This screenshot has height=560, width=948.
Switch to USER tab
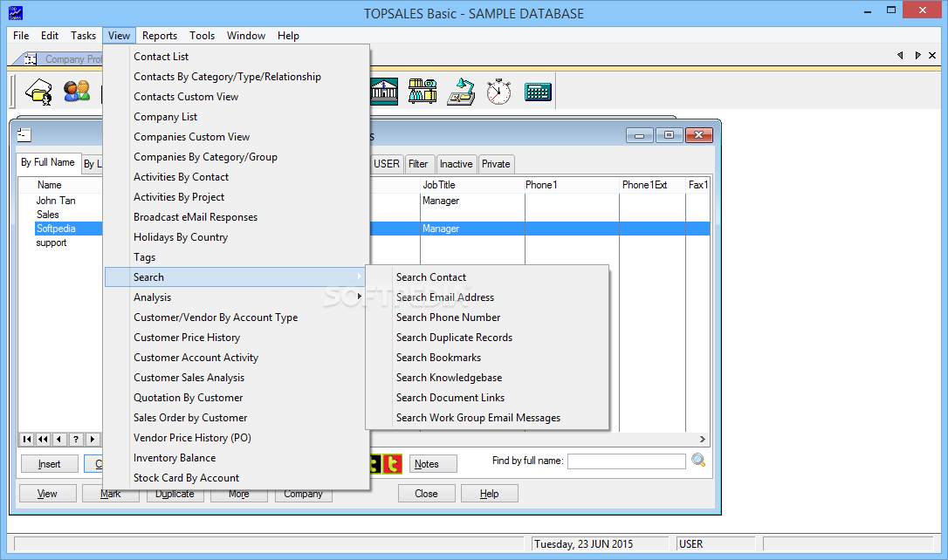tap(387, 164)
